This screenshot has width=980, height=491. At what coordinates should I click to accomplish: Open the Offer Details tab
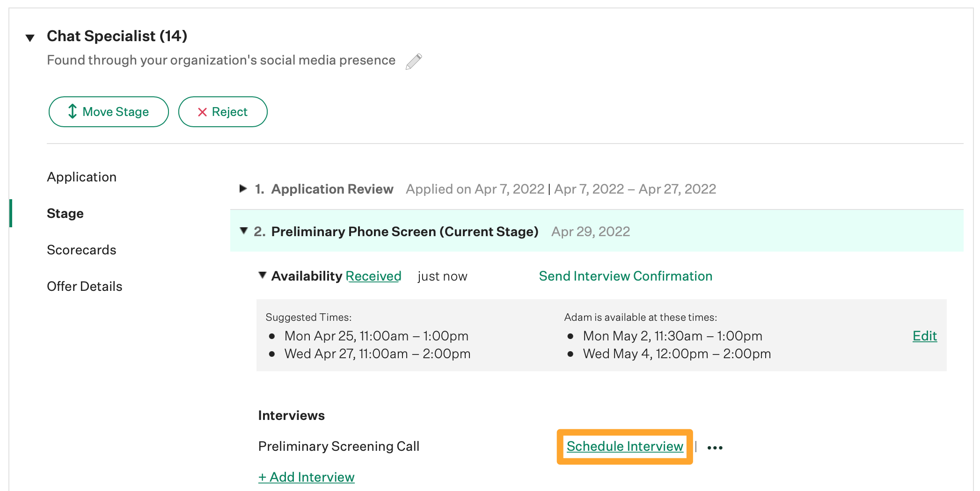click(84, 286)
